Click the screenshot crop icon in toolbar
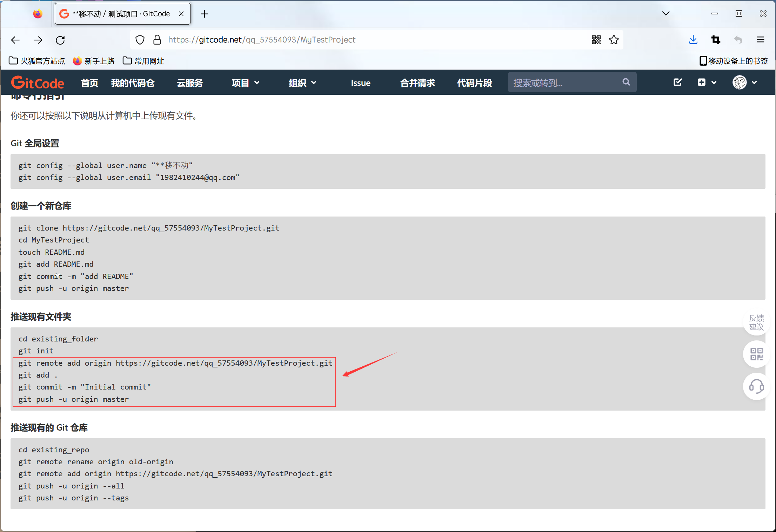 tap(716, 40)
